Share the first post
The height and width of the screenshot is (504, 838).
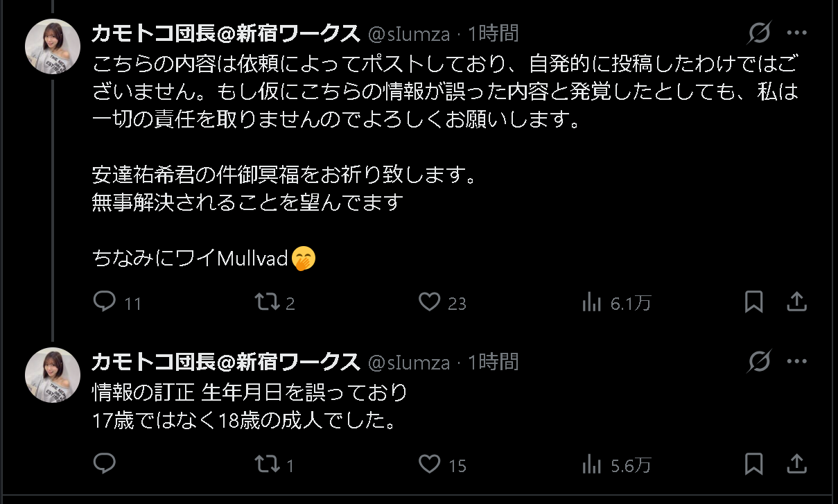click(x=797, y=302)
